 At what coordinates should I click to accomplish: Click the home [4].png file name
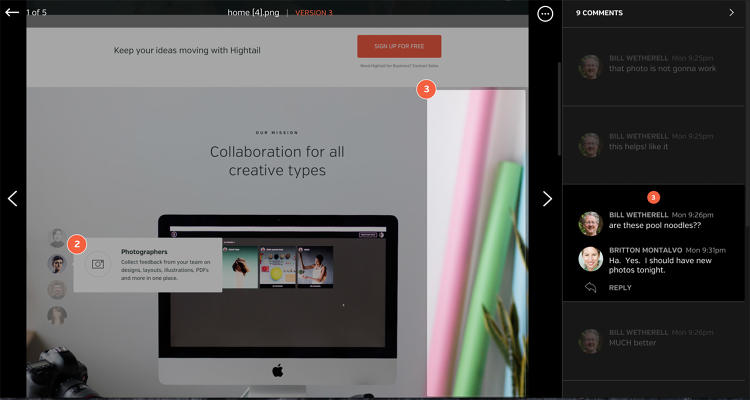253,13
